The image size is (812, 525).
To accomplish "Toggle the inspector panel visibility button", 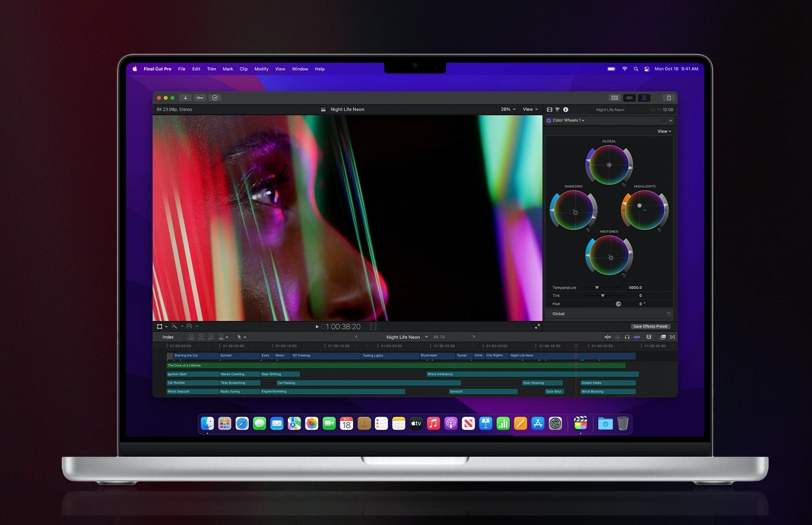I will 645,98.
